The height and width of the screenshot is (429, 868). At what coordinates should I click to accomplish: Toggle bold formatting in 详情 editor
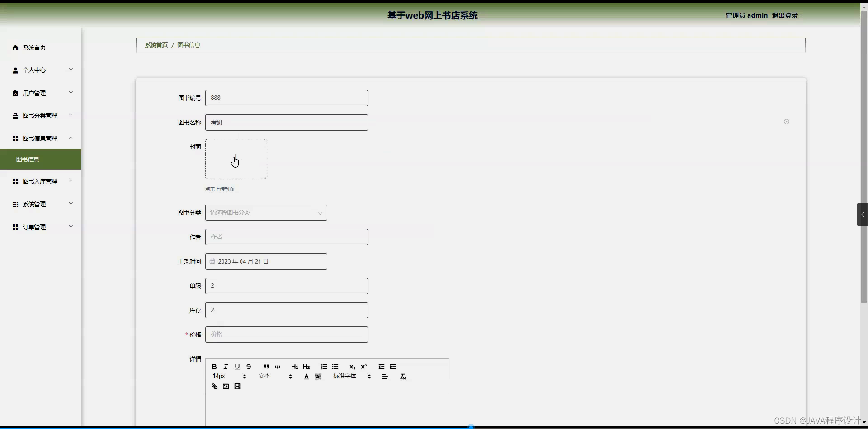coord(214,367)
